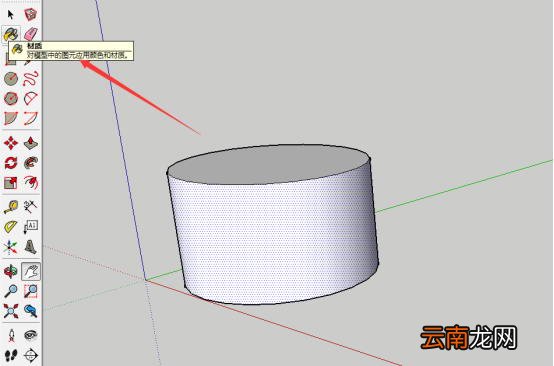Image resolution: width=554 pixels, height=366 pixels.
Task: Select the Scale tool
Action: pyautogui.click(x=11, y=183)
